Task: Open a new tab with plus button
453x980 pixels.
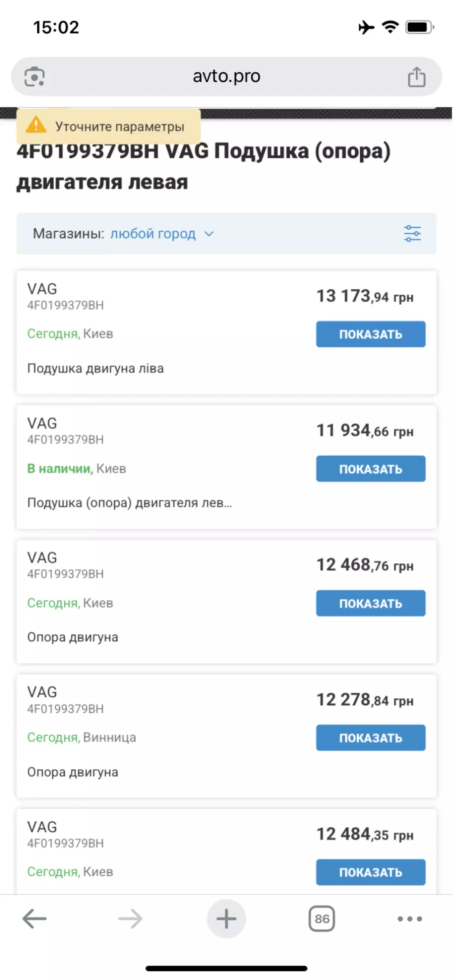Action: [x=226, y=919]
